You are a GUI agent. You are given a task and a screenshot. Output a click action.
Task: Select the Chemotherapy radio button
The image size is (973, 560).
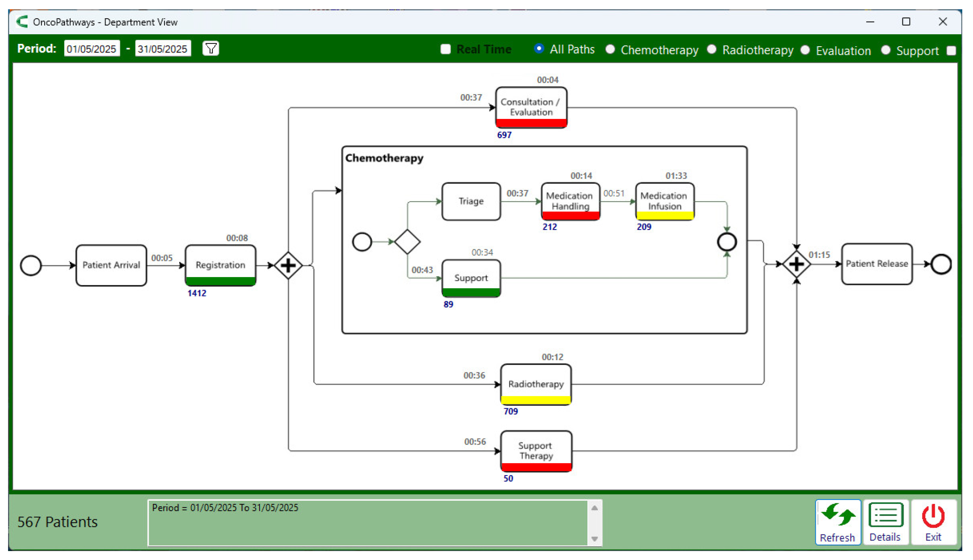coord(610,49)
